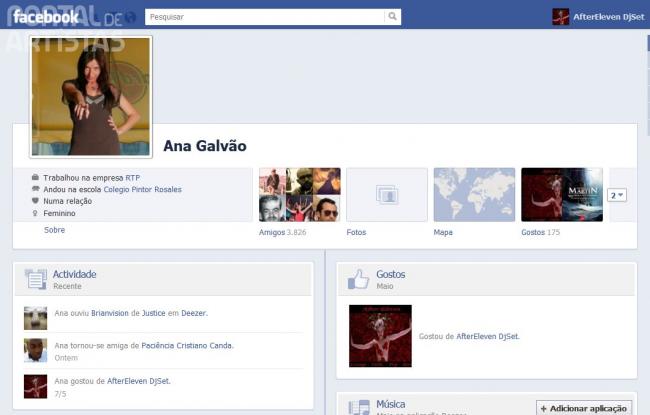Click the 7/5 date stamp
The image size is (650, 415).
click(x=60, y=394)
